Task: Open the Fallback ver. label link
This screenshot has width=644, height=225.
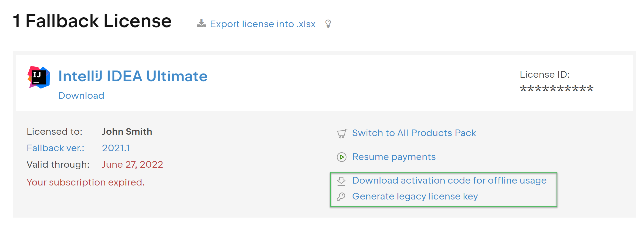Action: (x=56, y=148)
